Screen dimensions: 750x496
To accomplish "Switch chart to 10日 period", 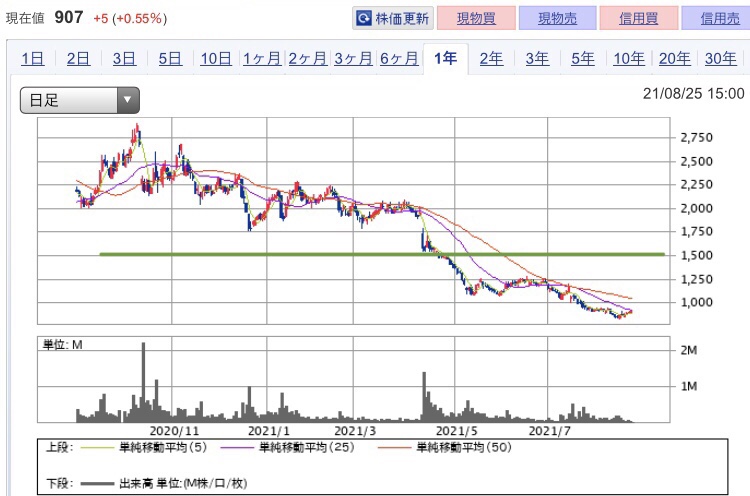I will tap(216, 59).
